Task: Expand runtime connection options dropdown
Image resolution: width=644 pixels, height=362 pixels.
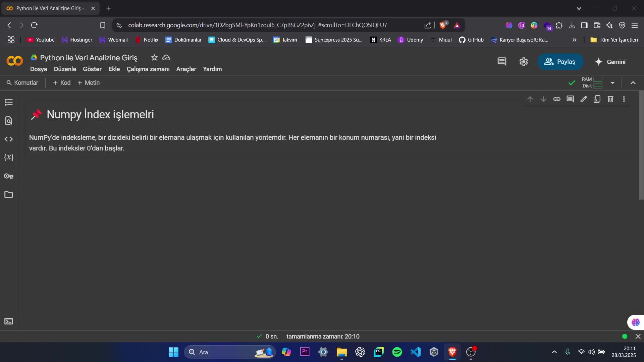Action: click(612, 83)
